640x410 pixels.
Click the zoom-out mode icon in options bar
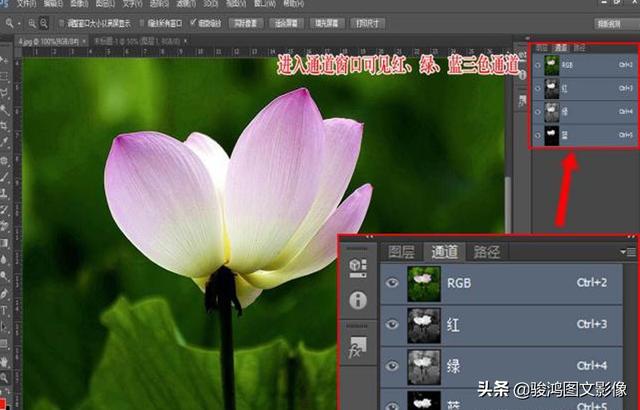pyautogui.click(x=43, y=23)
